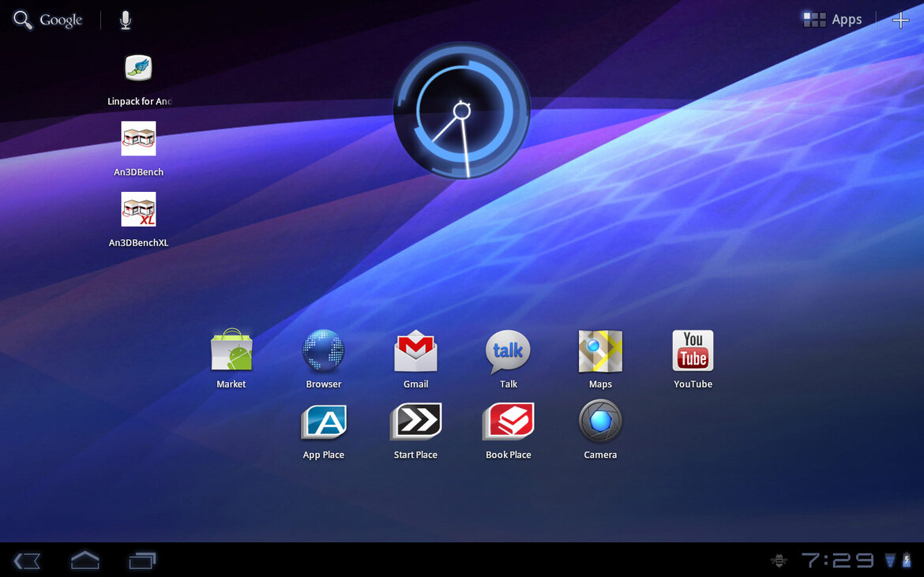924x577 pixels.
Task: Open the Book Place app
Action: pyautogui.click(x=508, y=421)
